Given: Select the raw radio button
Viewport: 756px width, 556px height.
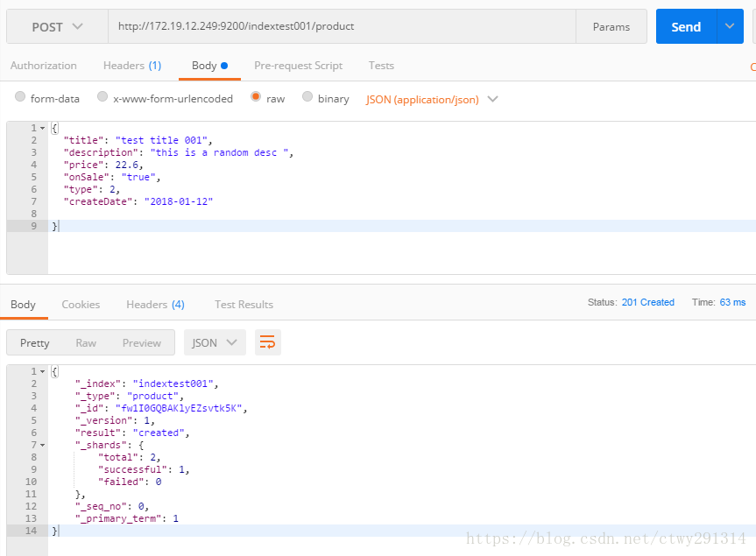Looking at the screenshot, I should click(x=256, y=96).
